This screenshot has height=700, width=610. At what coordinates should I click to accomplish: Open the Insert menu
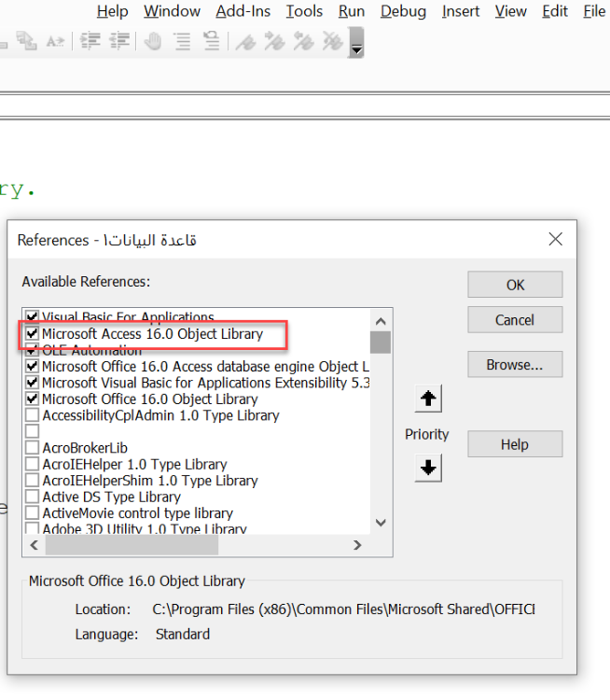pyautogui.click(x=461, y=10)
